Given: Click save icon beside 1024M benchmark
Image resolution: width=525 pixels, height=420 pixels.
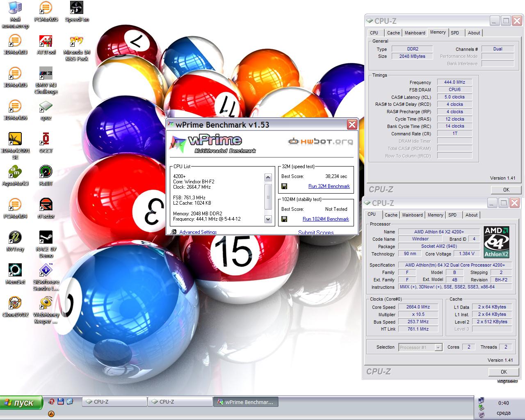Looking at the screenshot, I should (x=284, y=219).
